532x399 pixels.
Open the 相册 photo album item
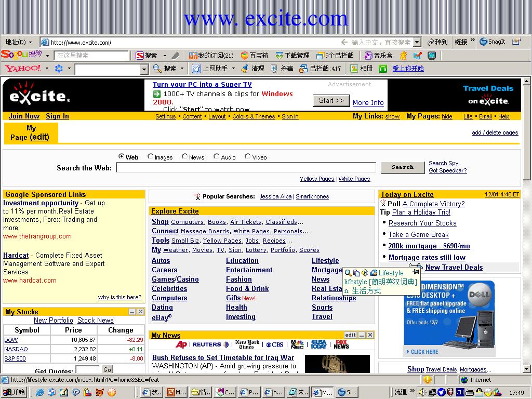(362, 68)
